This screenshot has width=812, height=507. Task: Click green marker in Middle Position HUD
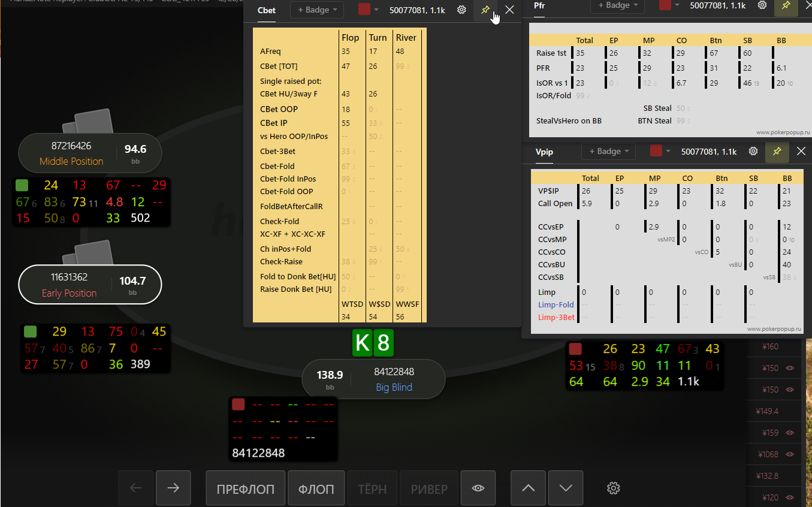[22, 185]
